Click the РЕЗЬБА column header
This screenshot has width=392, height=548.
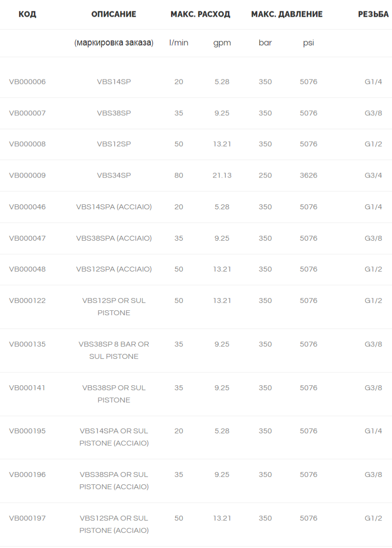click(373, 14)
